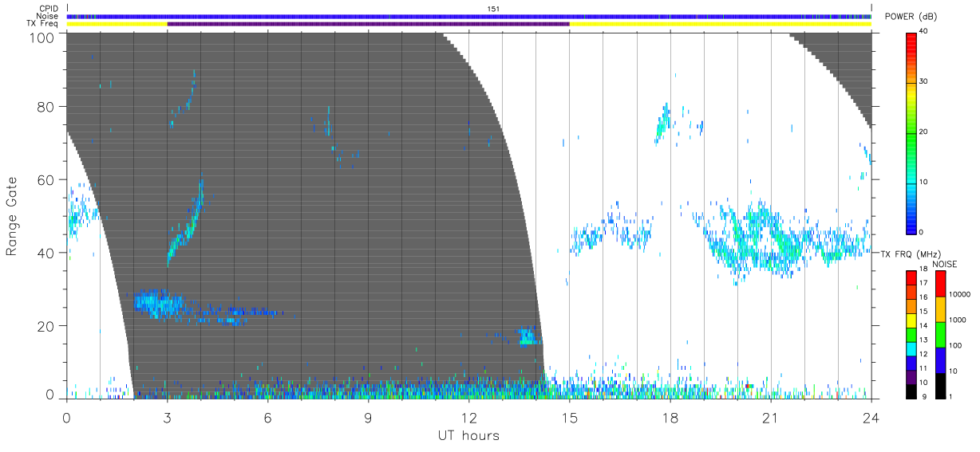Click the CPID value '151' at the top
This screenshot has width=980, height=452.
[493, 9]
